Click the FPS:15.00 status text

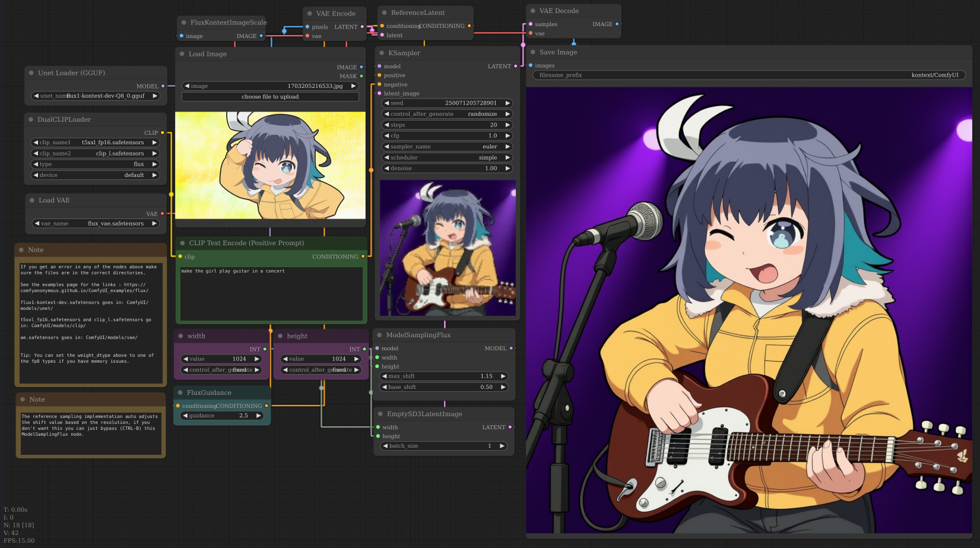19,541
